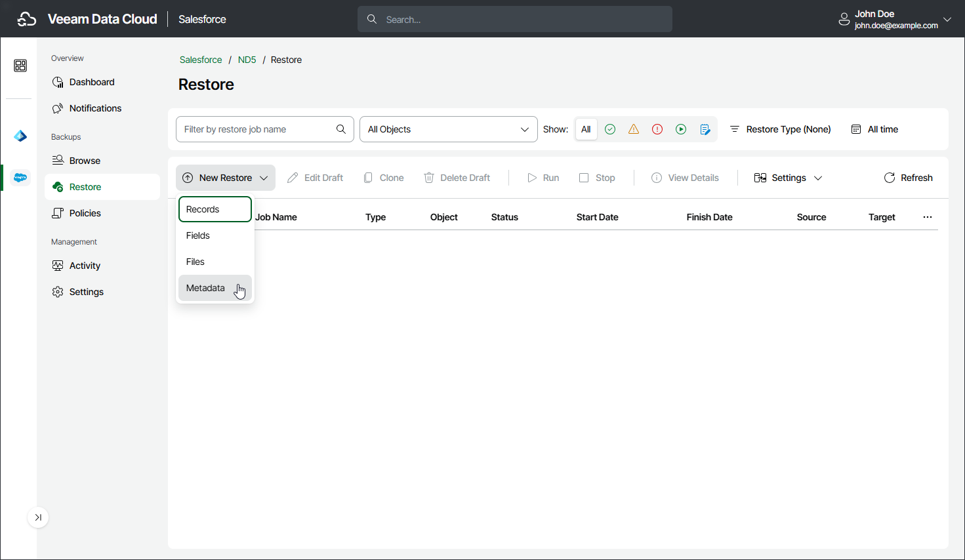The height and width of the screenshot is (560, 965).
Task: Open Notifications in the sidebar
Action: click(x=102, y=108)
